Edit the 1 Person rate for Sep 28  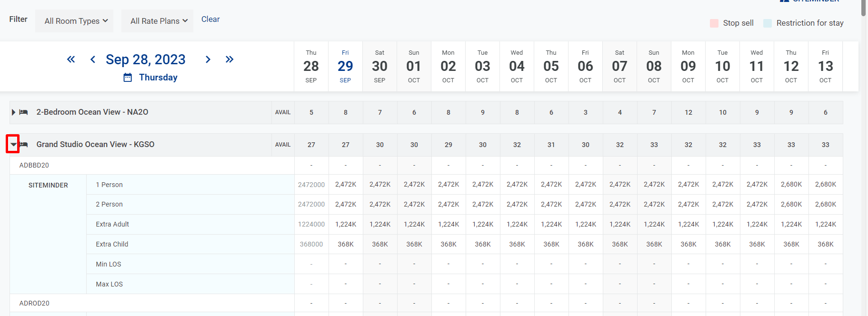coord(311,185)
